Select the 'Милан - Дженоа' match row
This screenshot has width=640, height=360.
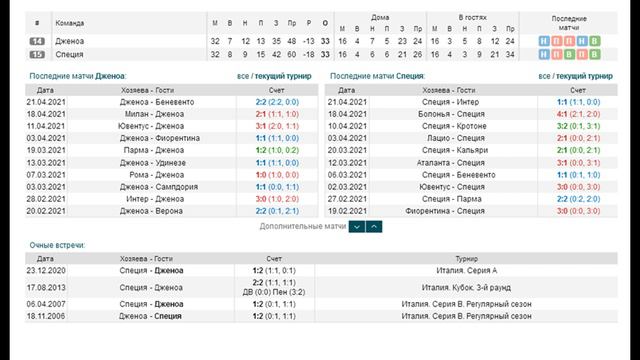[x=171, y=114]
